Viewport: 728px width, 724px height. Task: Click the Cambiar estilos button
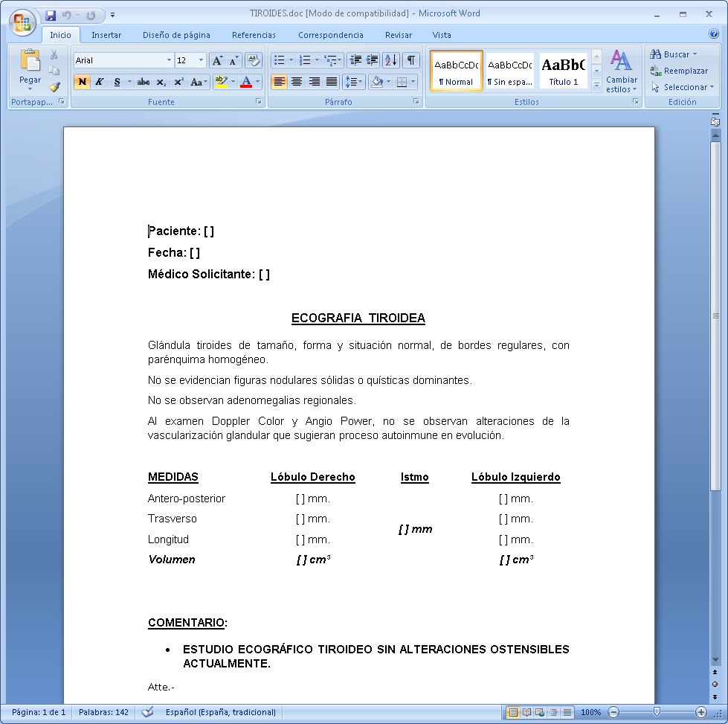(621, 71)
